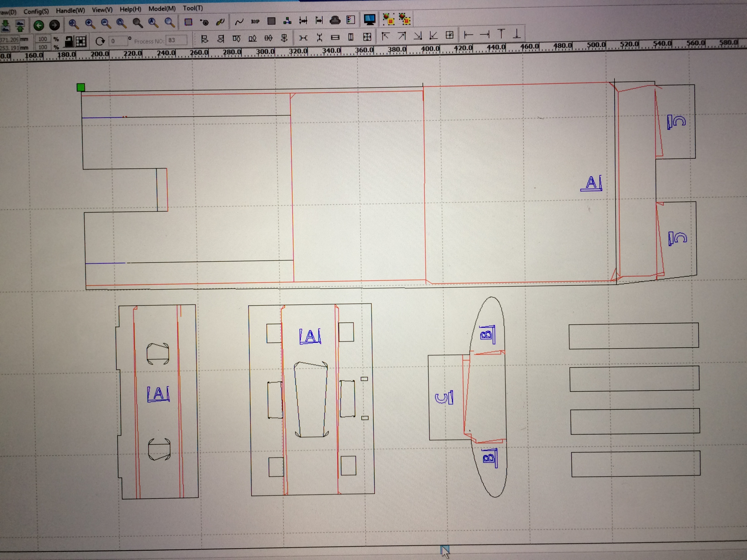
Task: Toggle the aspect ratio lock icon
Action: pos(69,41)
